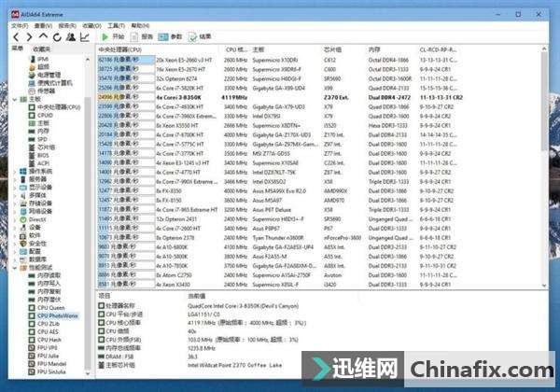Expand the 服务器 tree node
Screen dimensions: 560x392
[15, 179]
